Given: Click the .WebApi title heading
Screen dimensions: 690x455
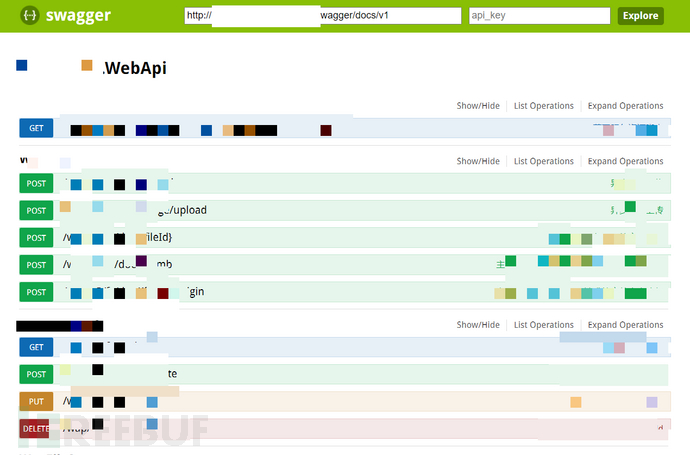Looking at the screenshot, I should pos(135,68).
